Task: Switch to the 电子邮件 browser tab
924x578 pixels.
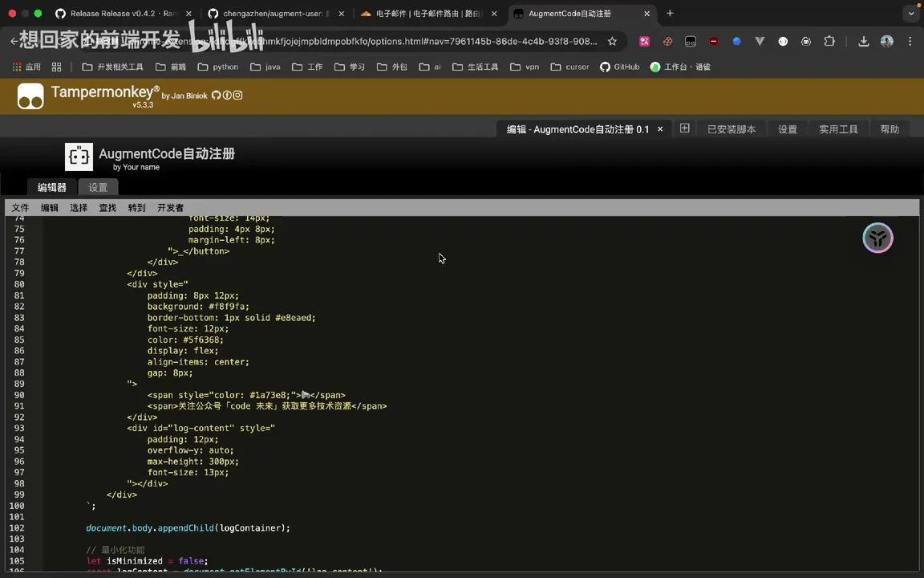Action: click(x=428, y=13)
